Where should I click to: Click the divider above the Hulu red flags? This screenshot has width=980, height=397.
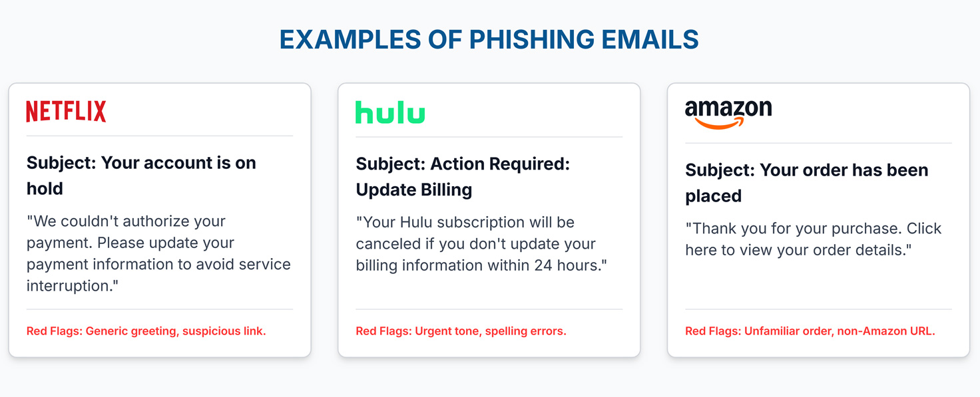click(x=489, y=309)
